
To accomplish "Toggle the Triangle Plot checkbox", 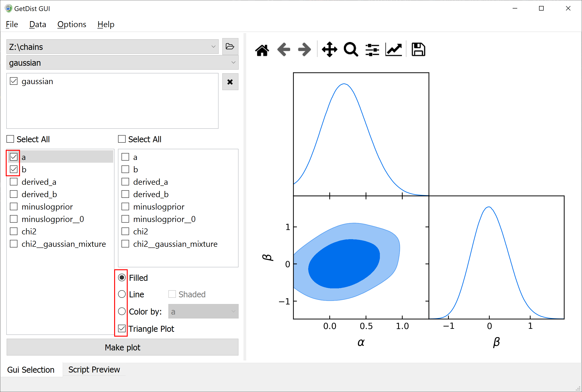I will [x=122, y=329].
